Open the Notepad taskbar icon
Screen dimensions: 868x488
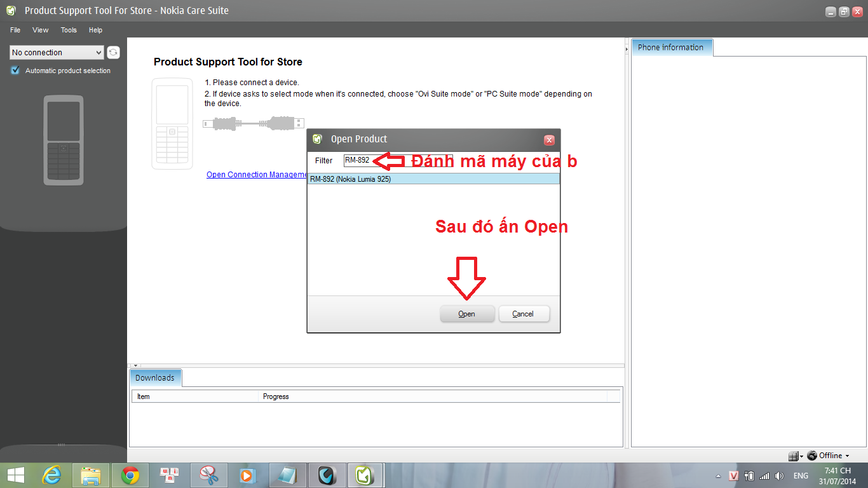click(287, 475)
